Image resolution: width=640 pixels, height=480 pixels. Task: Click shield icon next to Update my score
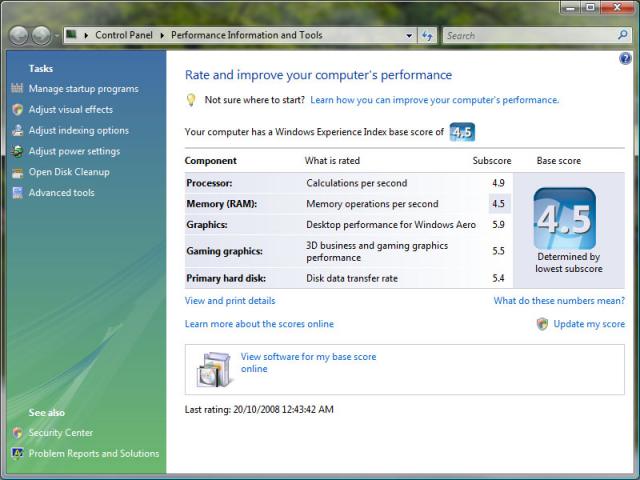click(x=542, y=324)
